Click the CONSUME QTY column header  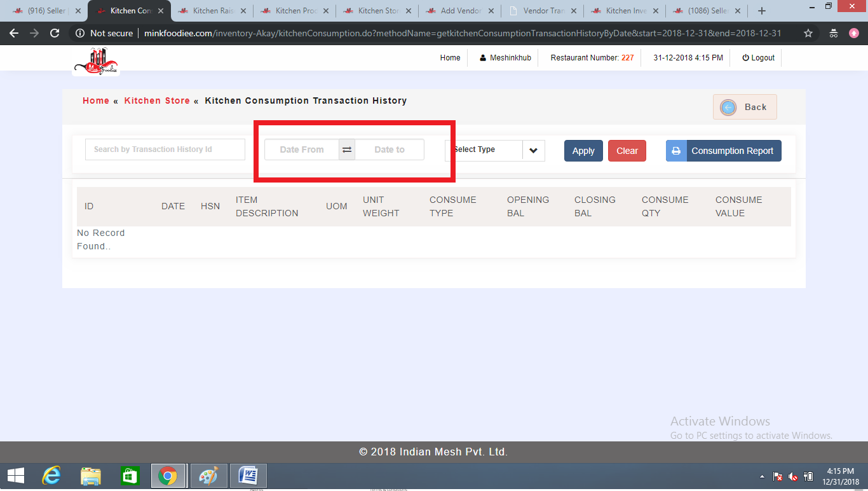[x=665, y=206]
